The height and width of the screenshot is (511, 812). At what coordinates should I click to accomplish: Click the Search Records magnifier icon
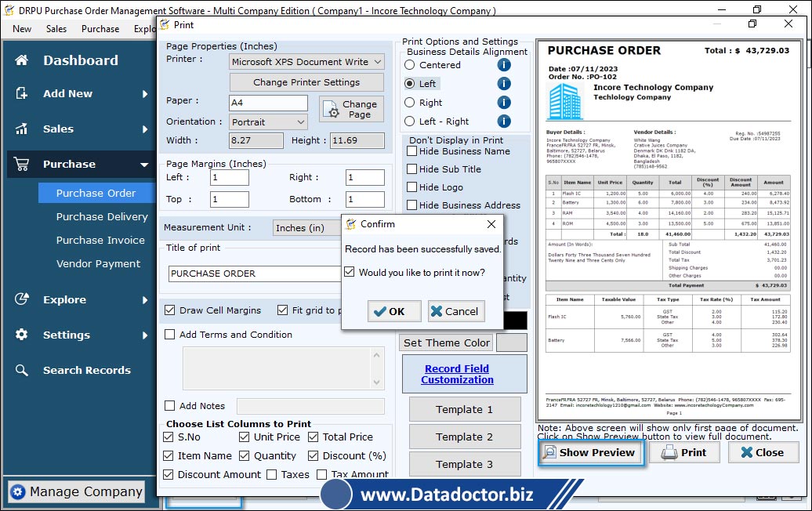(21, 370)
